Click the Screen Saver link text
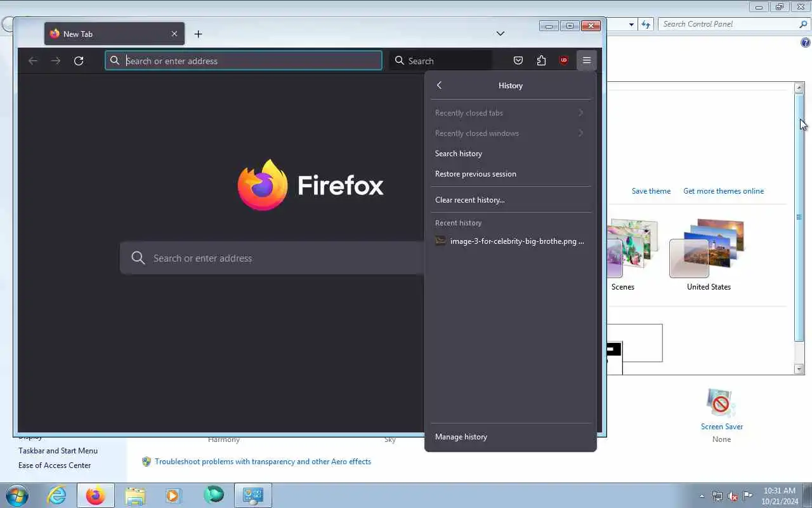The width and height of the screenshot is (812, 508). point(722,427)
